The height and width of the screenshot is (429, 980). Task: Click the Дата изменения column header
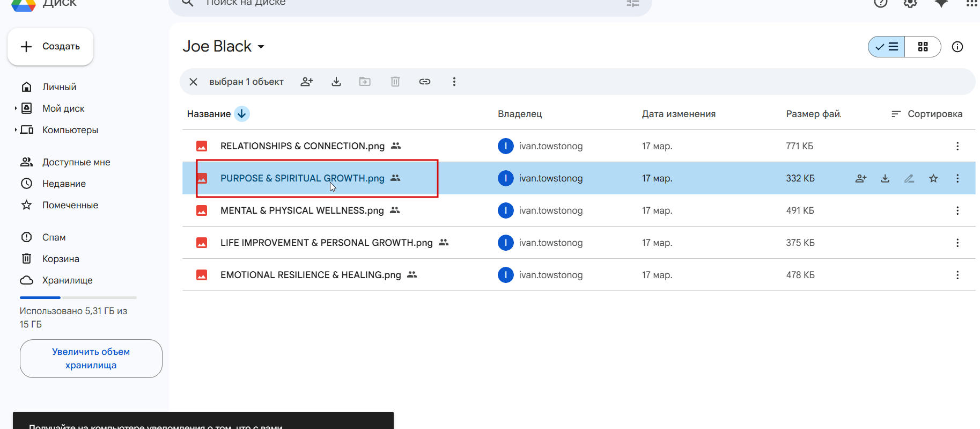point(679,114)
